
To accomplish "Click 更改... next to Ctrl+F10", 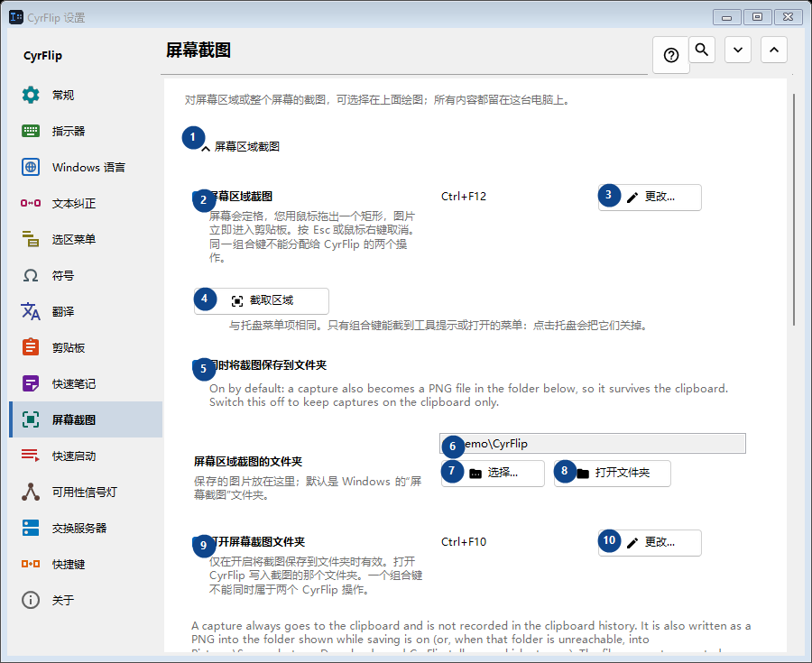I will [x=650, y=542].
